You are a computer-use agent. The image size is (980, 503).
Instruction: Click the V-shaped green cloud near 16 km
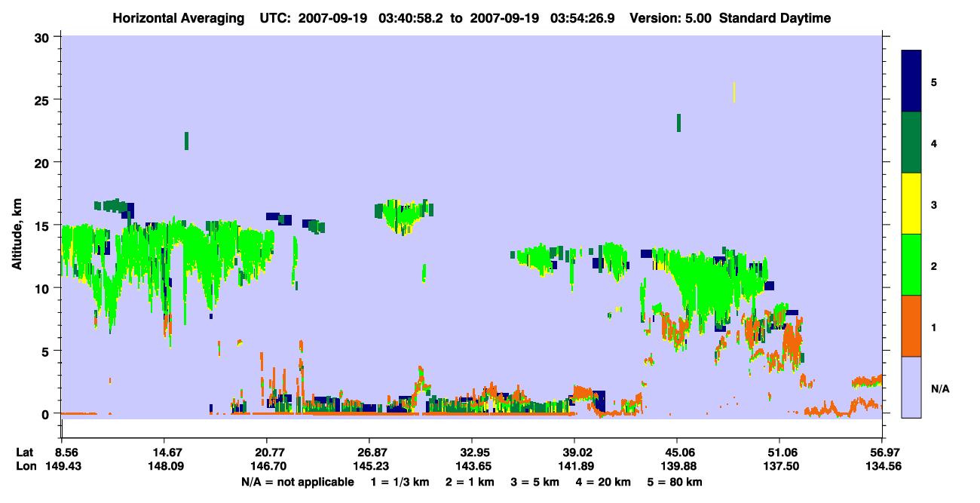click(x=405, y=217)
